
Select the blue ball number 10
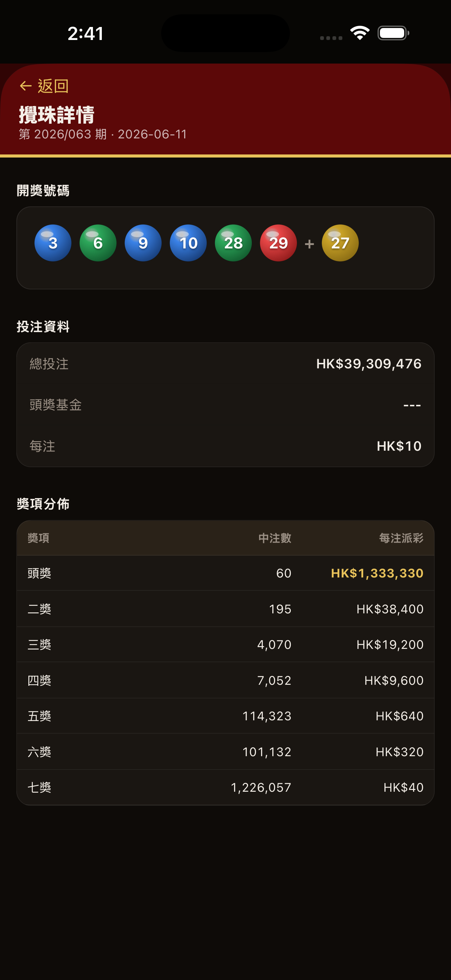[188, 243]
